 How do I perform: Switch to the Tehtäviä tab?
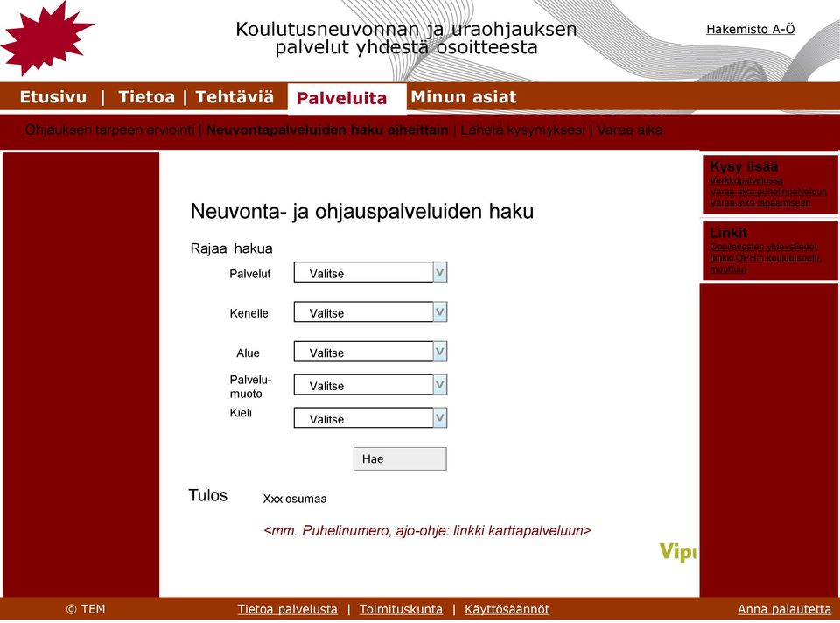point(234,97)
